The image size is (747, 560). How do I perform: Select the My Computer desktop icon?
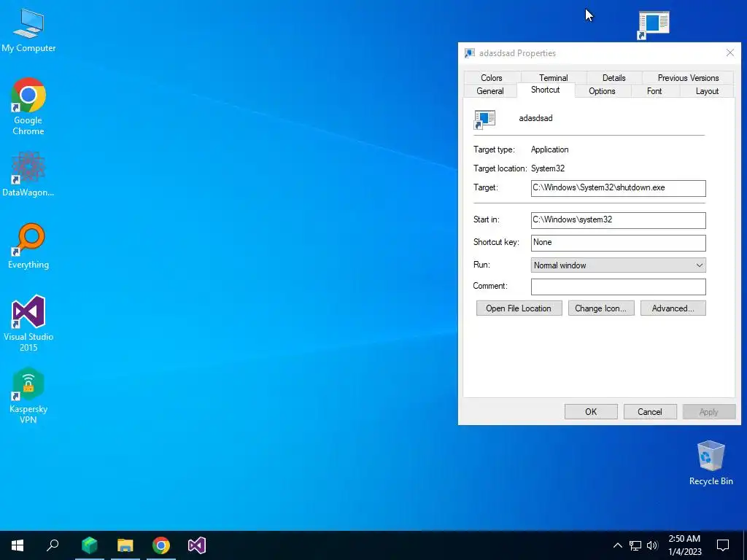28,31
